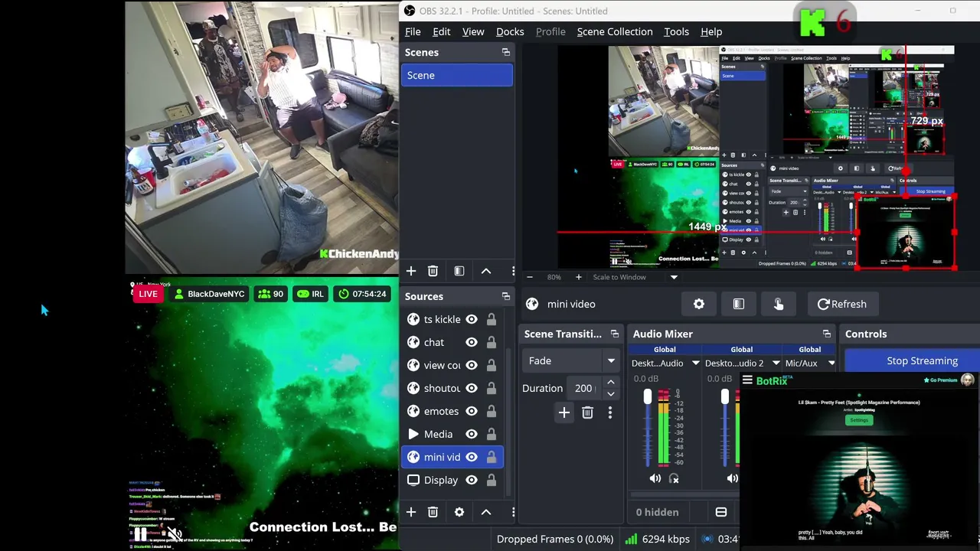Open the File menu
Viewport: 980px width, 551px height.
[x=413, y=31]
